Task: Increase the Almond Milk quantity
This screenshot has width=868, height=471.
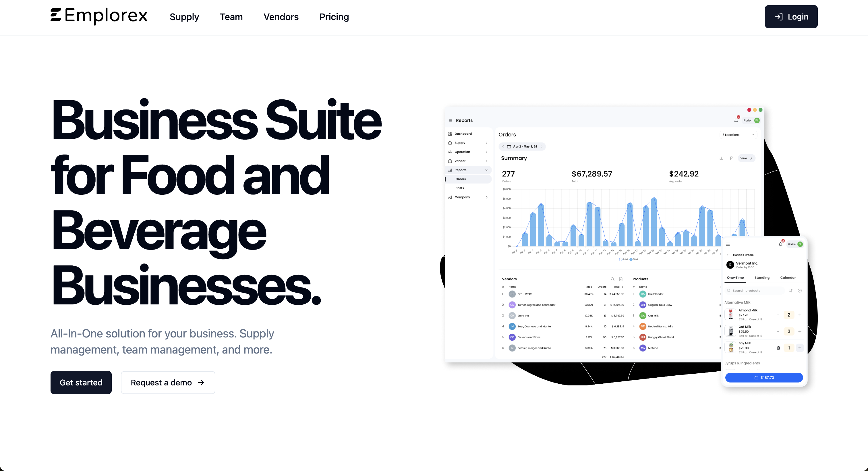Action: click(x=800, y=315)
